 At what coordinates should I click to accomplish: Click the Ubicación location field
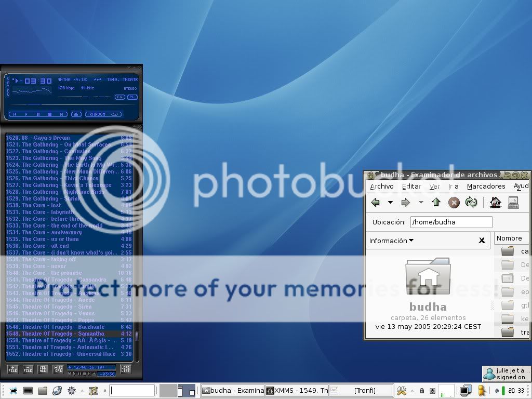pyautogui.click(x=451, y=222)
